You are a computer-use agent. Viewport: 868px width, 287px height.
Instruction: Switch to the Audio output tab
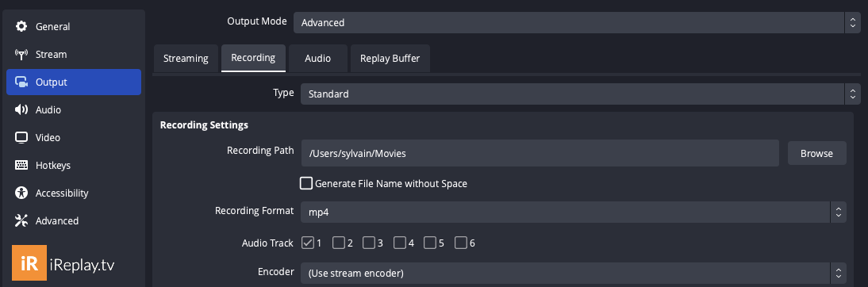pos(317,58)
